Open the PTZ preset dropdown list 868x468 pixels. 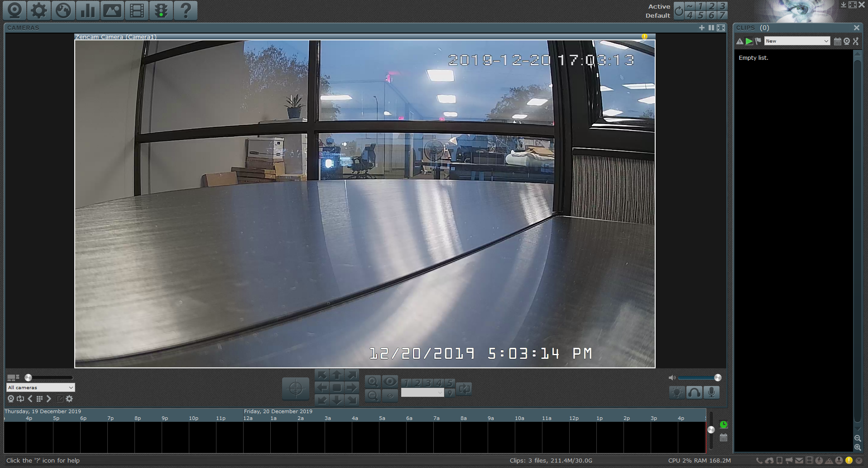point(422,393)
